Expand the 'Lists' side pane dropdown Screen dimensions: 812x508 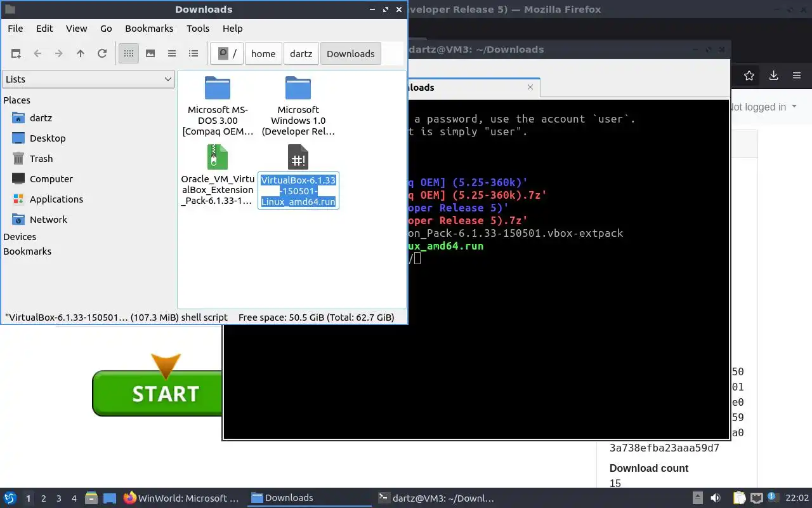(x=88, y=79)
